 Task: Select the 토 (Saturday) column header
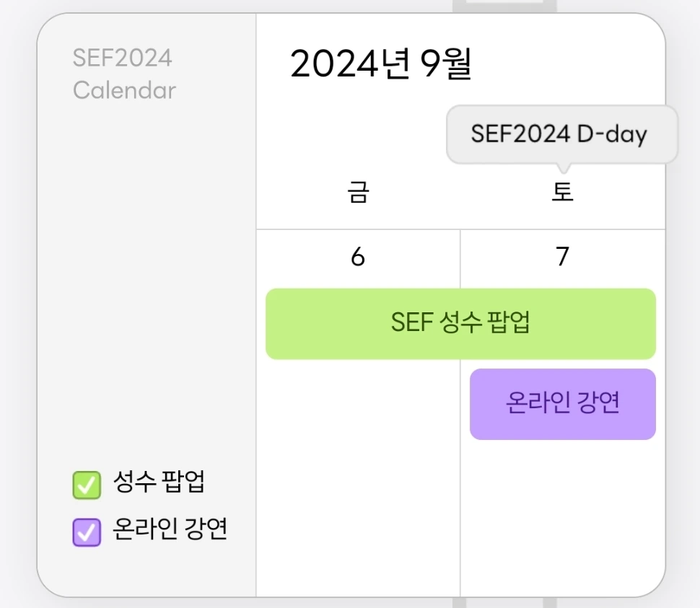pyautogui.click(x=562, y=193)
